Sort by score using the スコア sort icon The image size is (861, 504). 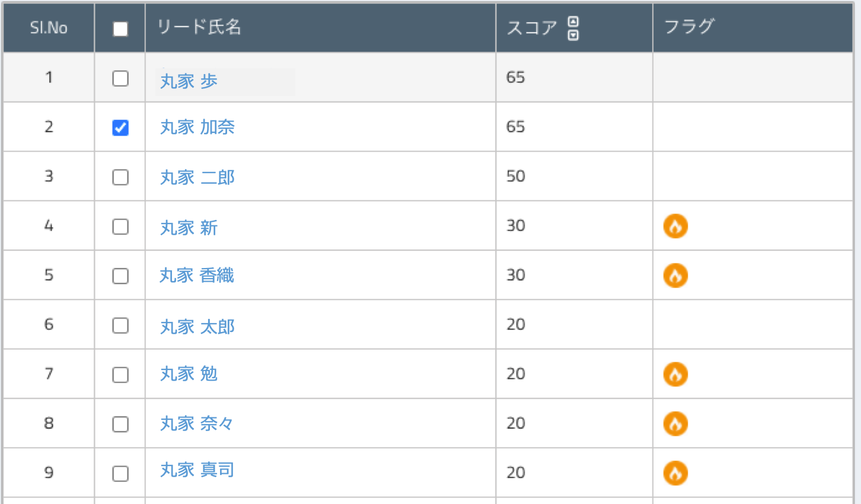coord(573,28)
